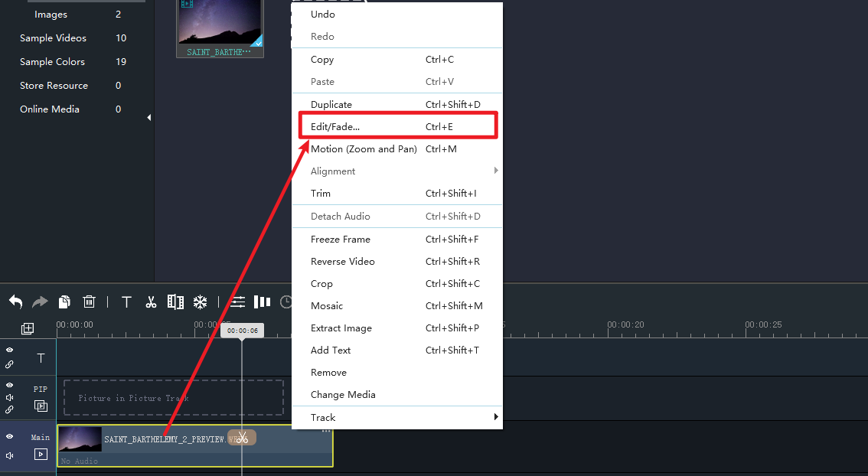Toggle visibility eye of the text track
This screenshot has width=868, height=476.
tap(9, 350)
